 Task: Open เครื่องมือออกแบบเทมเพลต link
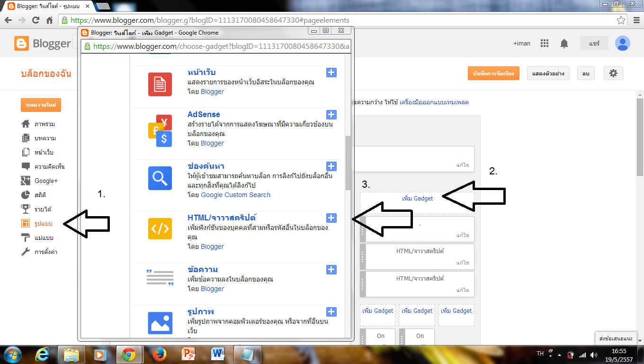tap(434, 102)
